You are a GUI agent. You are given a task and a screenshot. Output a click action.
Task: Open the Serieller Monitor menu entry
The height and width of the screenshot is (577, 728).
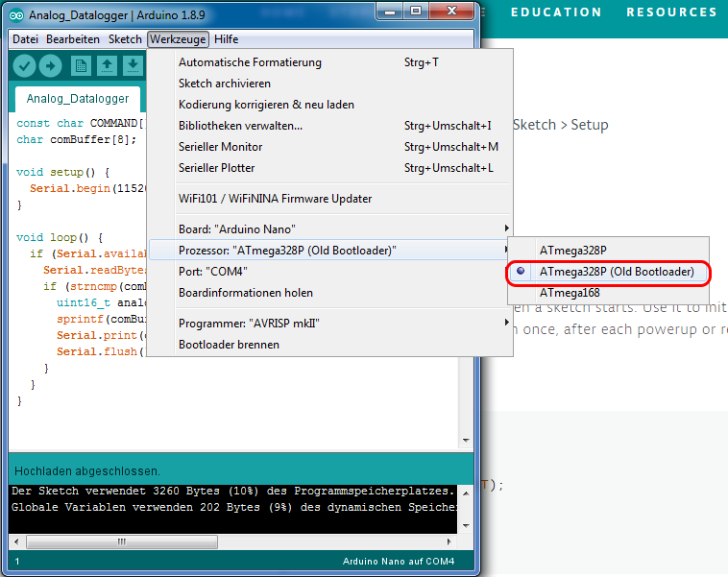click(220, 147)
